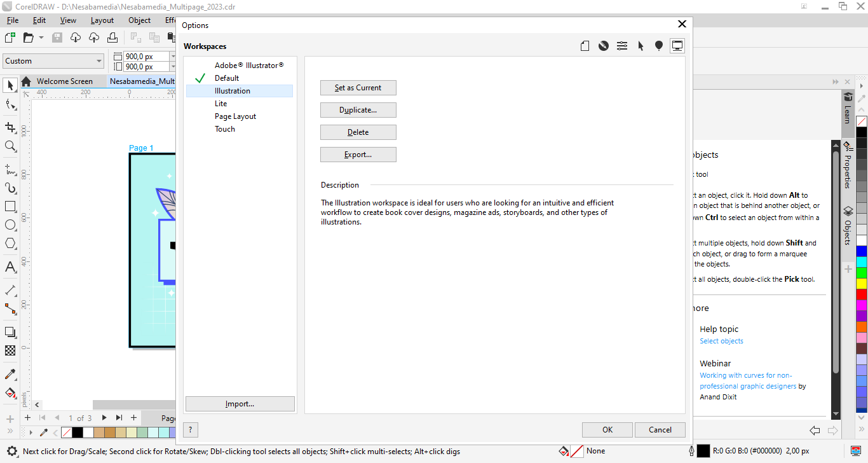Open the Document options page icon
Image resolution: width=868 pixels, height=463 pixels.
click(585, 46)
